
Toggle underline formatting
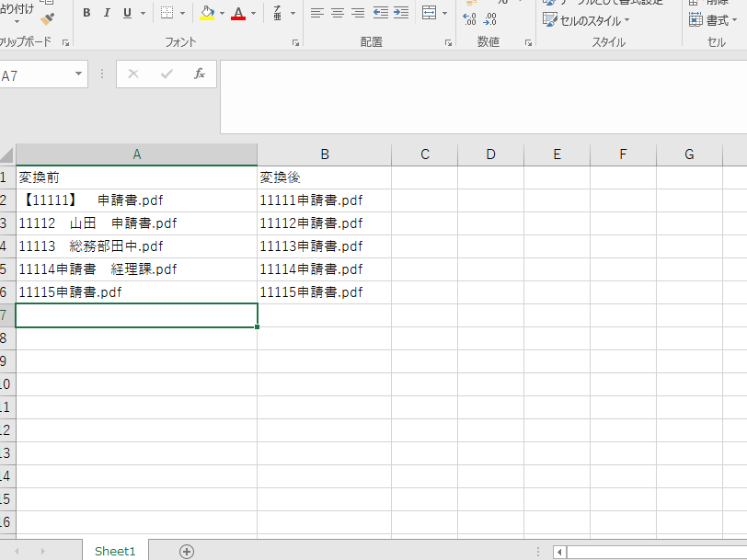click(x=125, y=12)
